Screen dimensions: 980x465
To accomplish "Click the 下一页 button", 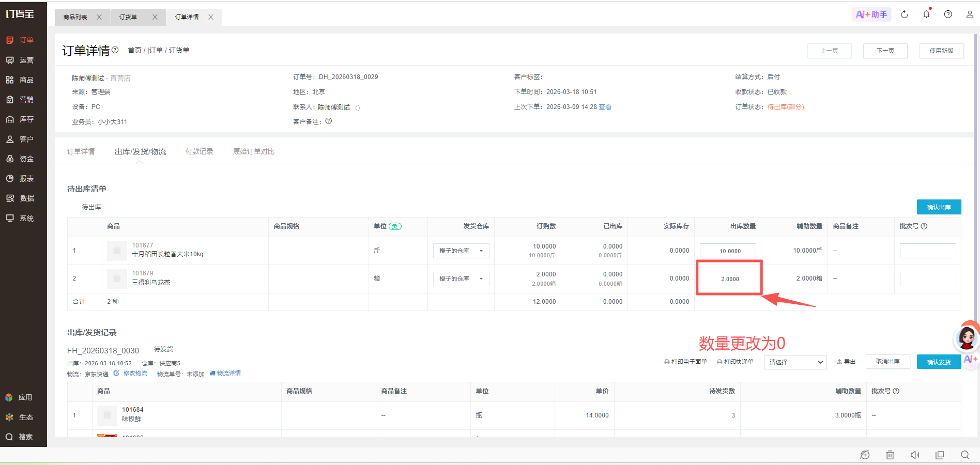I will tap(885, 51).
